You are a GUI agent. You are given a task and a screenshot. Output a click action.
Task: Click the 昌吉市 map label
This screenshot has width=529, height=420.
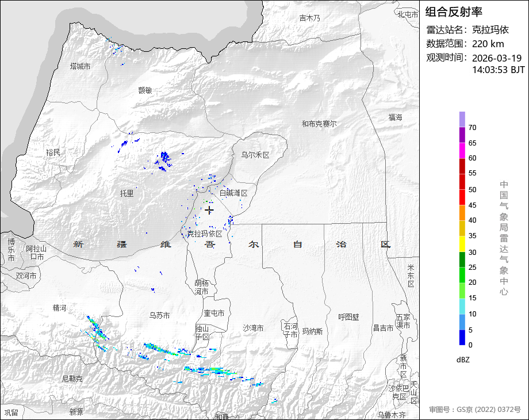tap(384, 328)
